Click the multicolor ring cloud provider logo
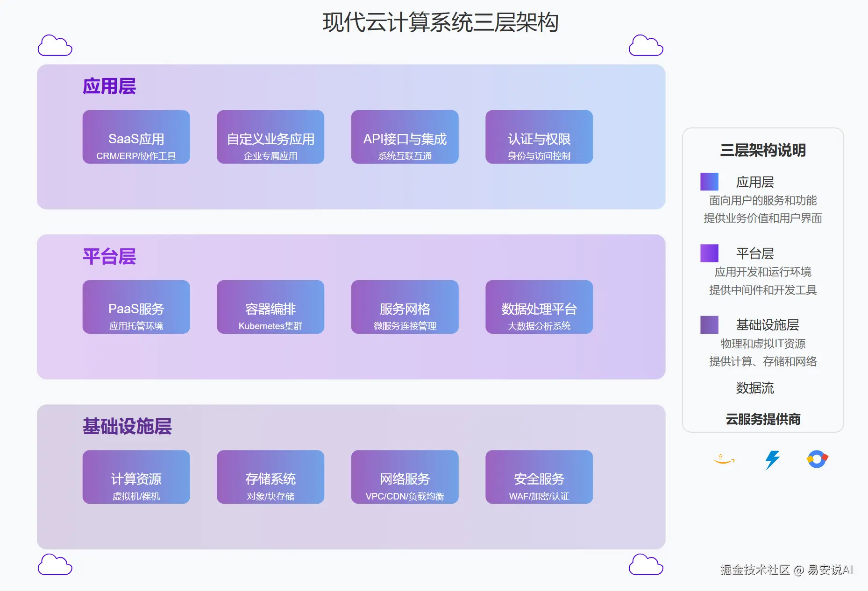The width and height of the screenshot is (868, 591). click(817, 459)
